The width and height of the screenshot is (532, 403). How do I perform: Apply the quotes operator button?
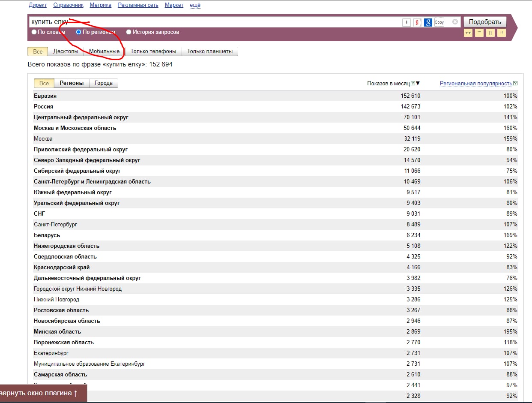(479, 33)
